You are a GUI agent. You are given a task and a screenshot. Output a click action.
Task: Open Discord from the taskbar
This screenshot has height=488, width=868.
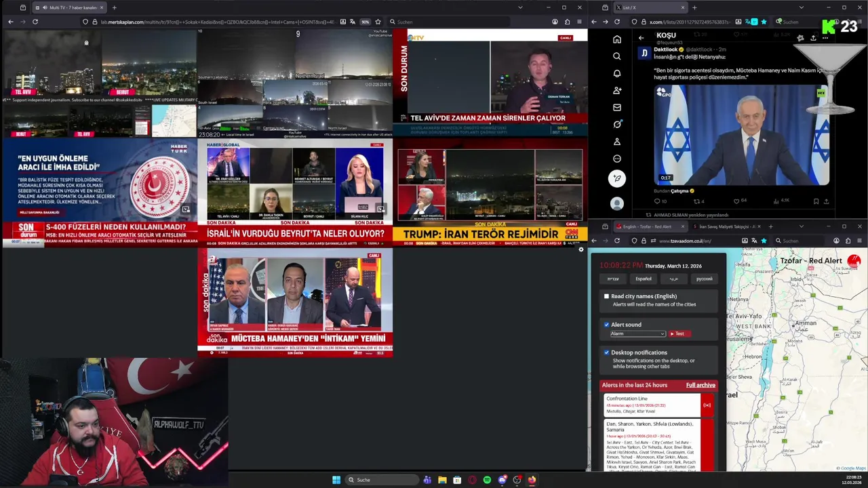point(502,480)
